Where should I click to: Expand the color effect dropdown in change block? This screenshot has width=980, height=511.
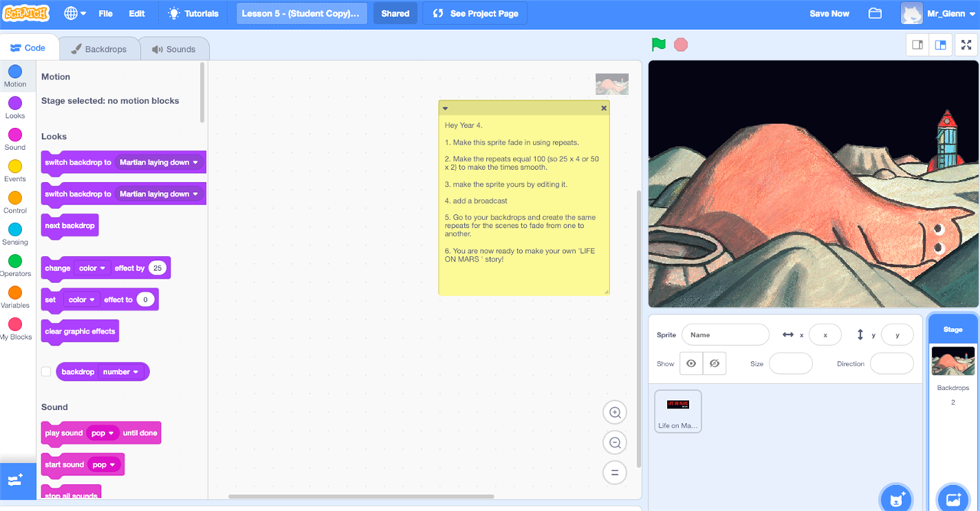click(x=92, y=269)
